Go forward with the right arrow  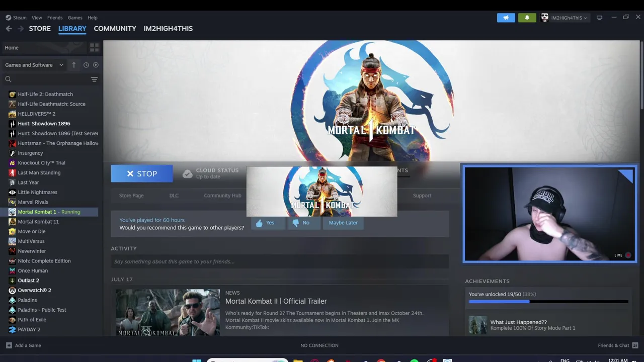21,29
